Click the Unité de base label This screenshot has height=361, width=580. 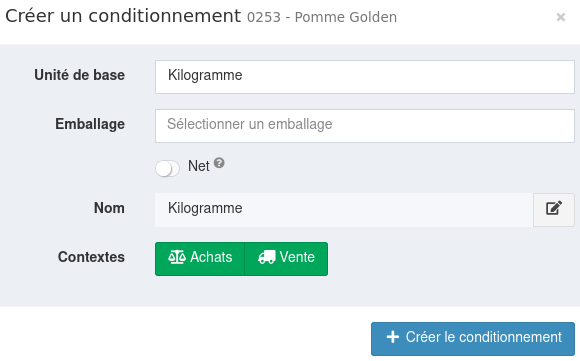tap(80, 75)
